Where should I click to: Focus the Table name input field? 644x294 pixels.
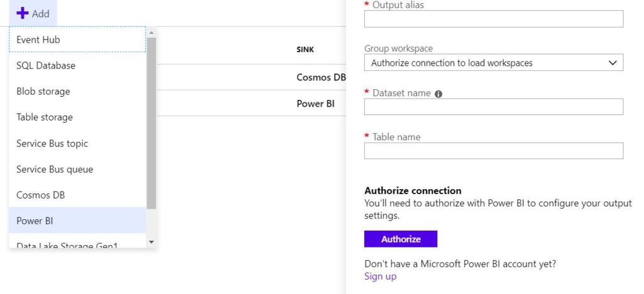pos(493,151)
